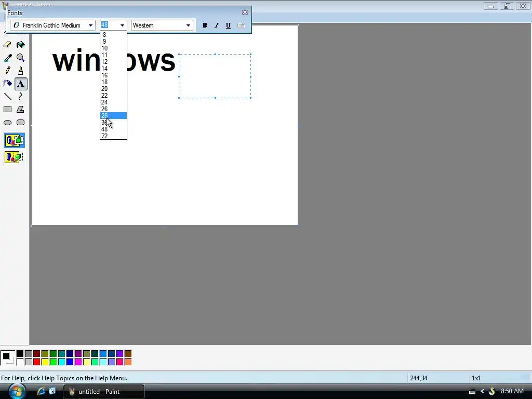Viewport: 532px width, 399px height.
Task: Expand the hidden tray icons chevron
Action: tap(483, 392)
